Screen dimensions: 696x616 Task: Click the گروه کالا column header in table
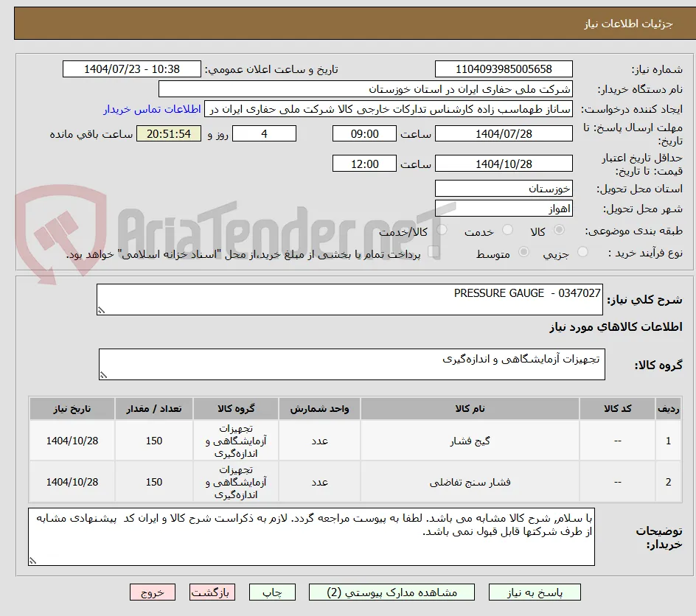[236, 408]
